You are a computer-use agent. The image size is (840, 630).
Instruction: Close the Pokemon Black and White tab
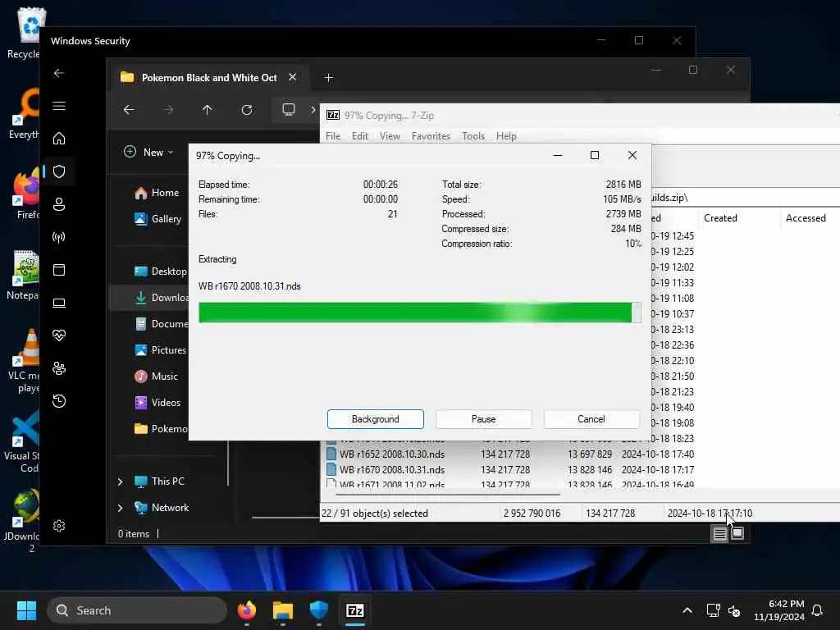(293, 77)
